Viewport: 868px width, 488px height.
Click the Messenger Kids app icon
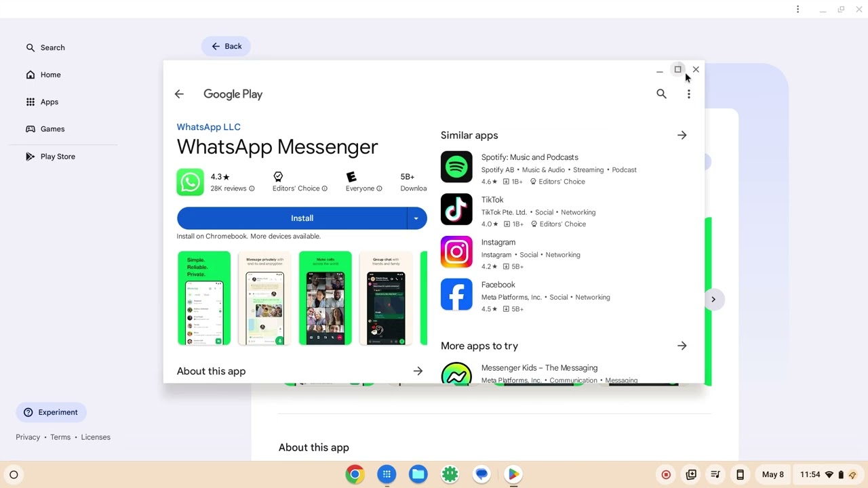456,373
